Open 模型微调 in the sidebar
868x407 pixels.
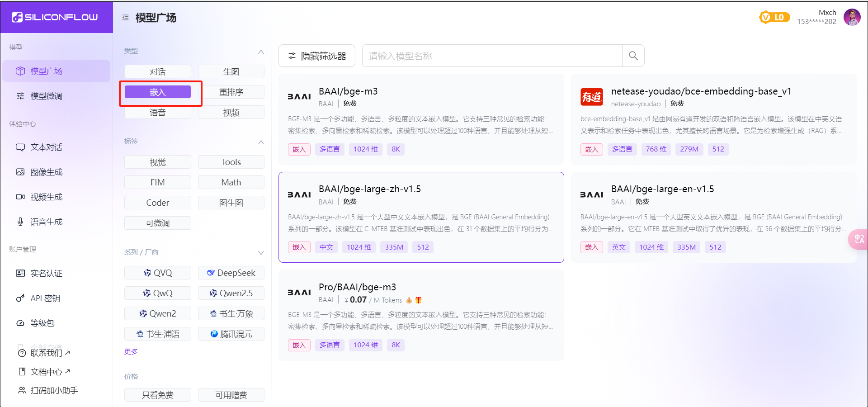point(46,96)
